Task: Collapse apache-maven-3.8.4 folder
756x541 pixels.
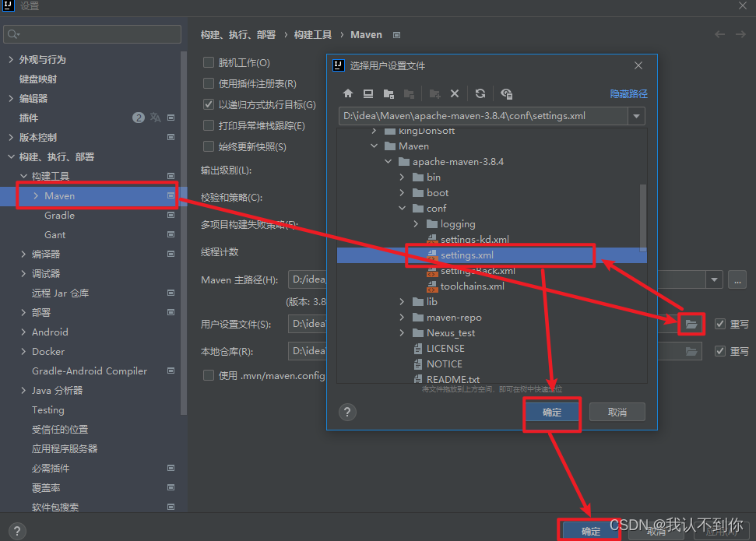Action: [x=389, y=162]
